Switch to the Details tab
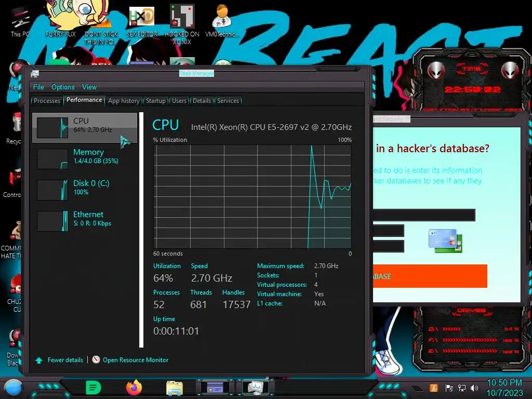The image size is (532, 399). tap(202, 101)
